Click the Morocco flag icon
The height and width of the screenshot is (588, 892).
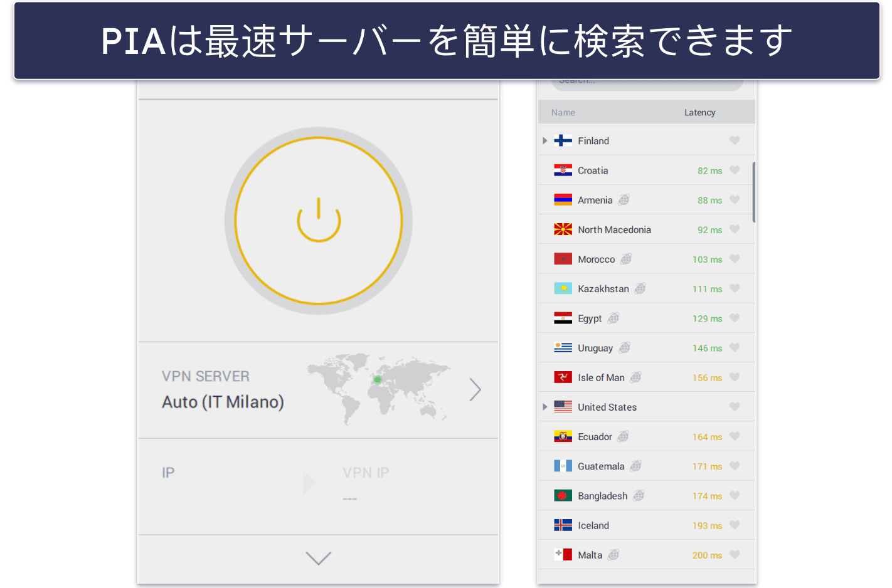[563, 259]
